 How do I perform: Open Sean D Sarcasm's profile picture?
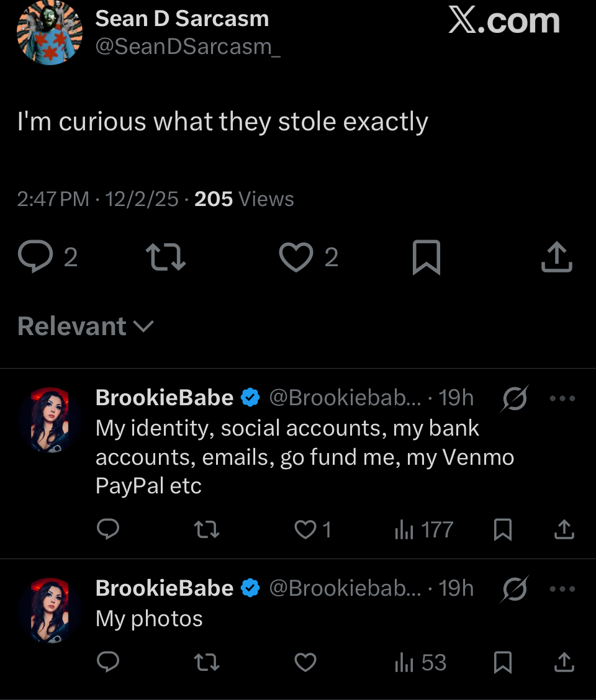tap(50, 34)
